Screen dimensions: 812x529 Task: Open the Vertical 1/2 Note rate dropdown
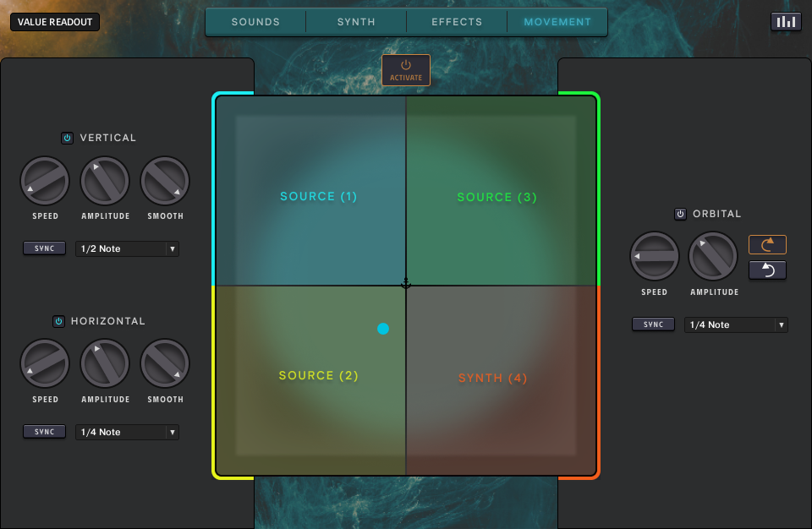click(127, 248)
